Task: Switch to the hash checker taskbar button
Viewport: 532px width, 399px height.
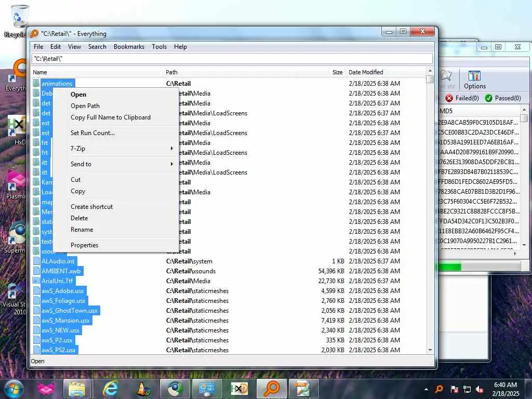Action: point(303,389)
